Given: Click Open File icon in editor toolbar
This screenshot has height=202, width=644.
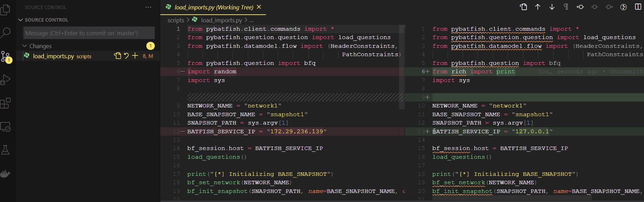Looking at the screenshot, I should (x=523, y=7).
